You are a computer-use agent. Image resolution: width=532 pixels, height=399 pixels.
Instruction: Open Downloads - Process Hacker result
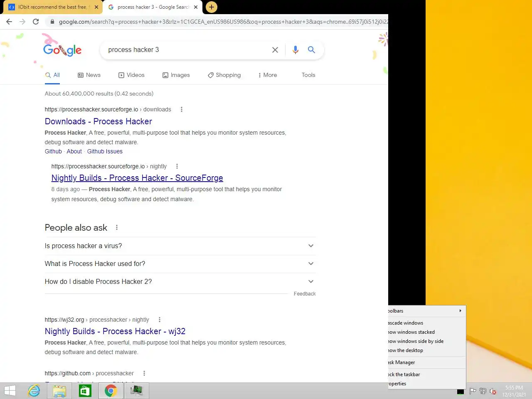coord(99,121)
